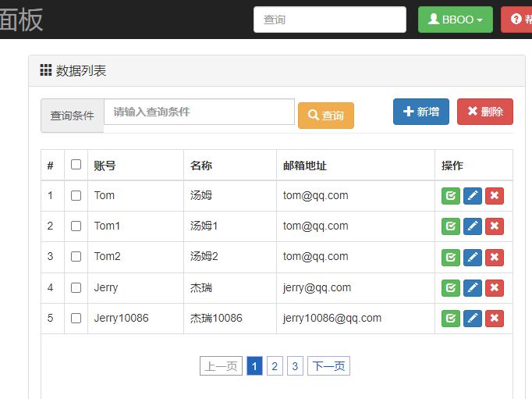Screen dimensions: 532x399
Task: Edit Tom2 using the pencil icon
Action: point(473,257)
